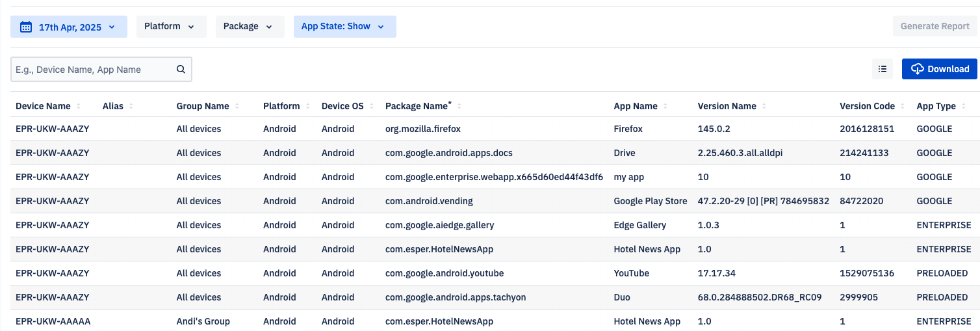Open the Package filter dropdown
The width and height of the screenshot is (980, 331).
click(250, 27)
